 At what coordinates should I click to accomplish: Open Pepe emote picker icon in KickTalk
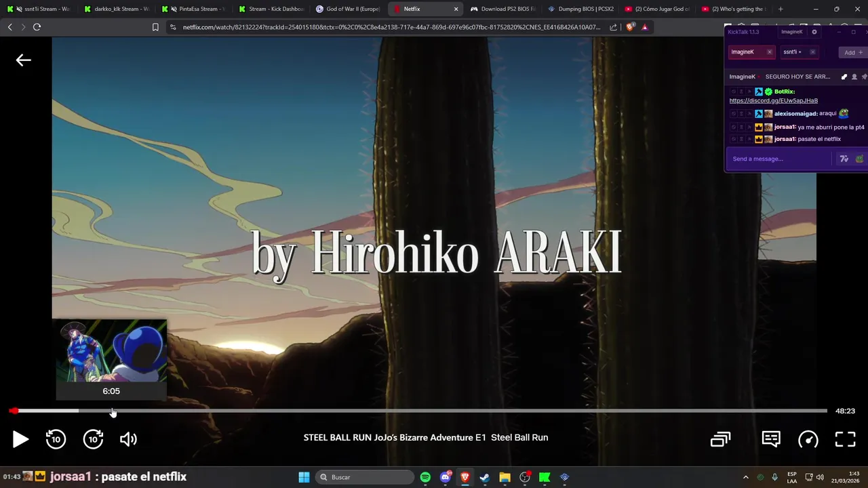(x=859, y=159)
